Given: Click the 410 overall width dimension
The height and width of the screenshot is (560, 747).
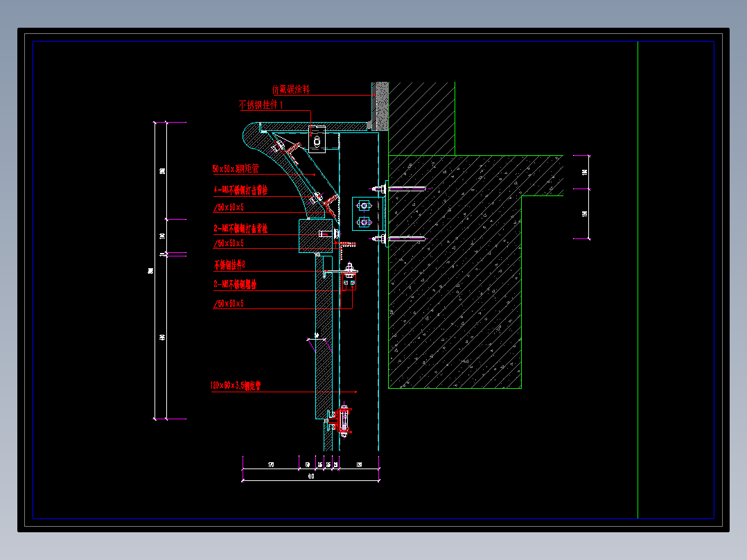Looking at the screenshot, I should [310, 476].
